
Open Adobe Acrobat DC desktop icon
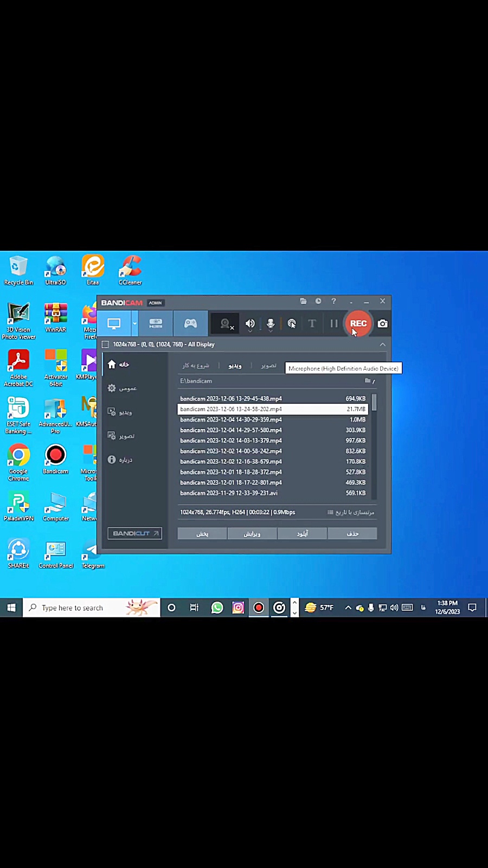18,368
